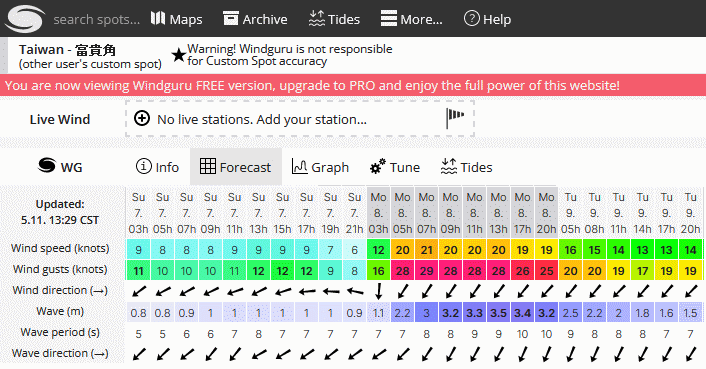Click the upgrade to PRO banner

click(312, 85)
